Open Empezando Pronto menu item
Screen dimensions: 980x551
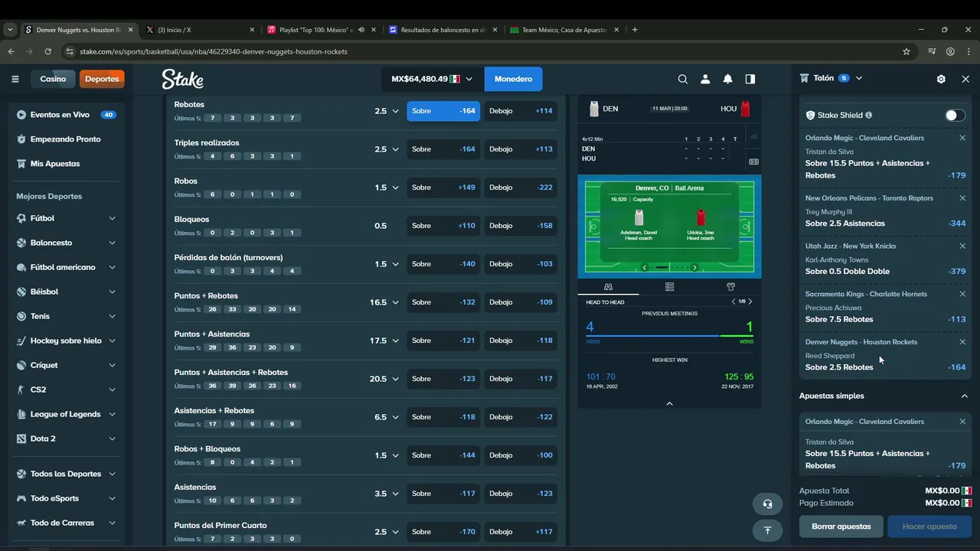(66, 139)
